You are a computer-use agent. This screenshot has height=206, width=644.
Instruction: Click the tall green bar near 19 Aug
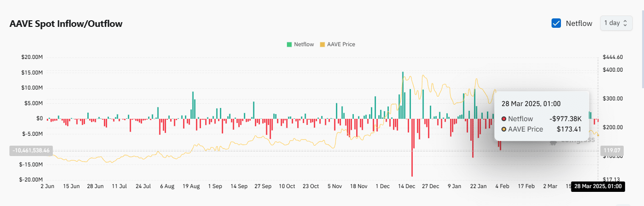coord(192,105)
